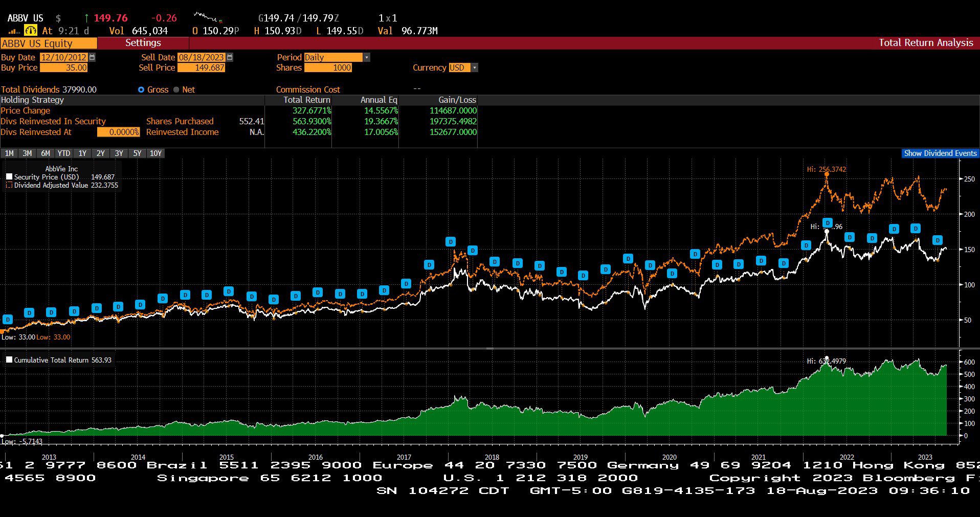
Task: Click the Gain/Loss column header
Action: tap(457, 100)
